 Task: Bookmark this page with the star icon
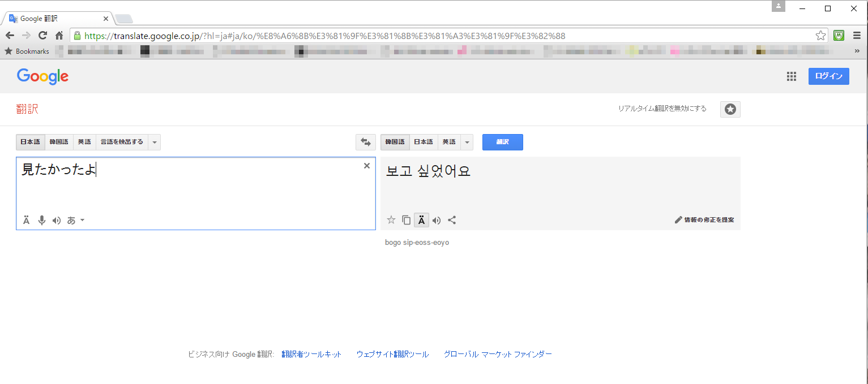[820, 36]
